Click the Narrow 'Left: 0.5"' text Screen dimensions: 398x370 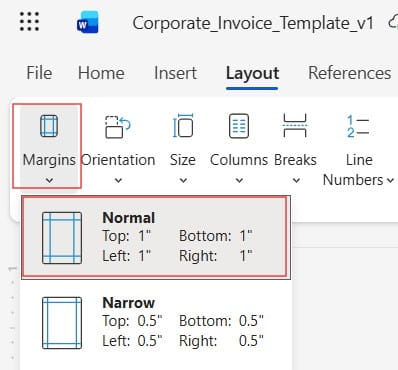132,341
